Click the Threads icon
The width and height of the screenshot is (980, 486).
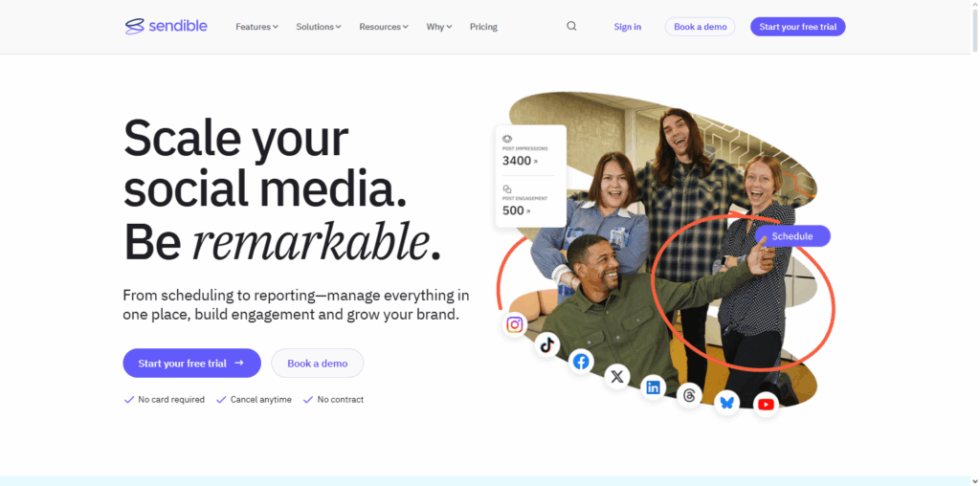pos(689,395)
